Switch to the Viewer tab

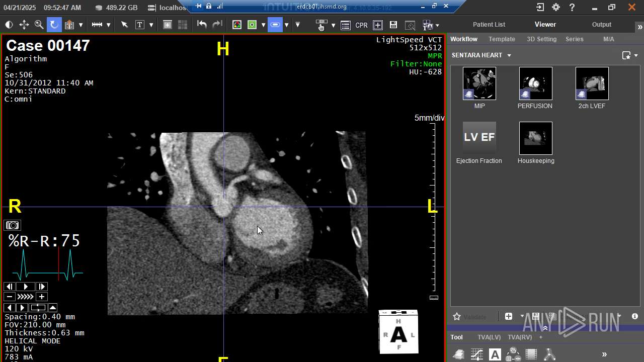click(x=545, y=24)
